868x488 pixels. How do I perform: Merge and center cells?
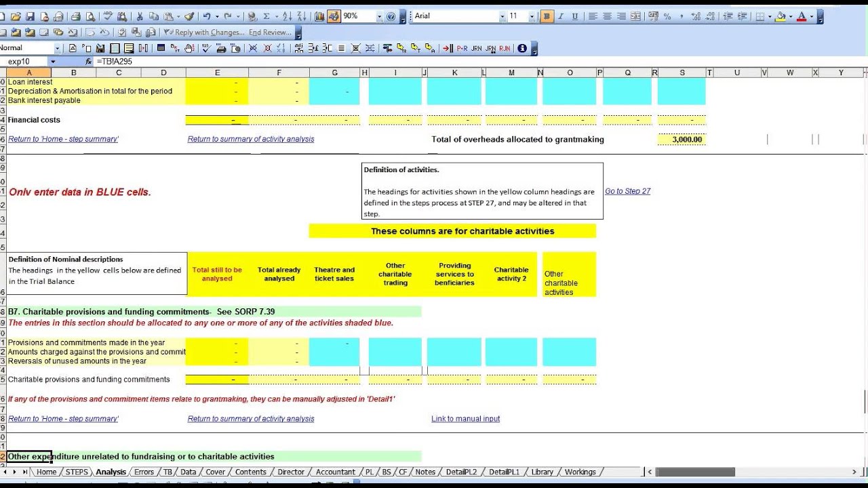pyautogui.click(x=635, y=16)
